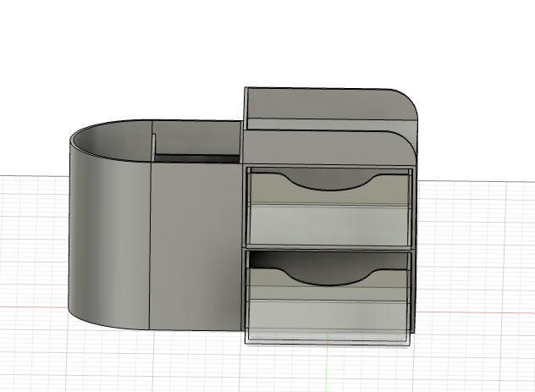Click the red axis line right of model
The width and height of the screenshot is (535, 392).
[x=475, y=312]
